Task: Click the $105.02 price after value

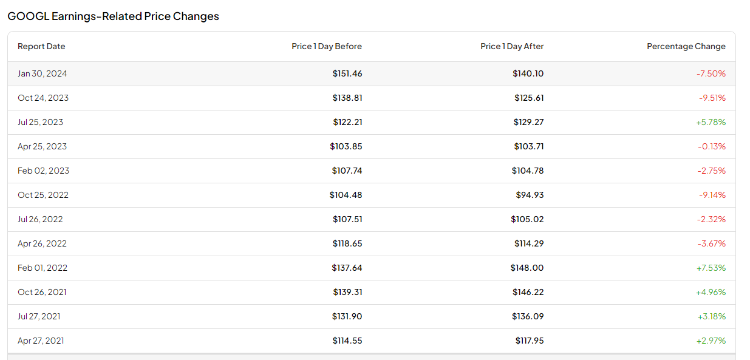Action: 527,219
